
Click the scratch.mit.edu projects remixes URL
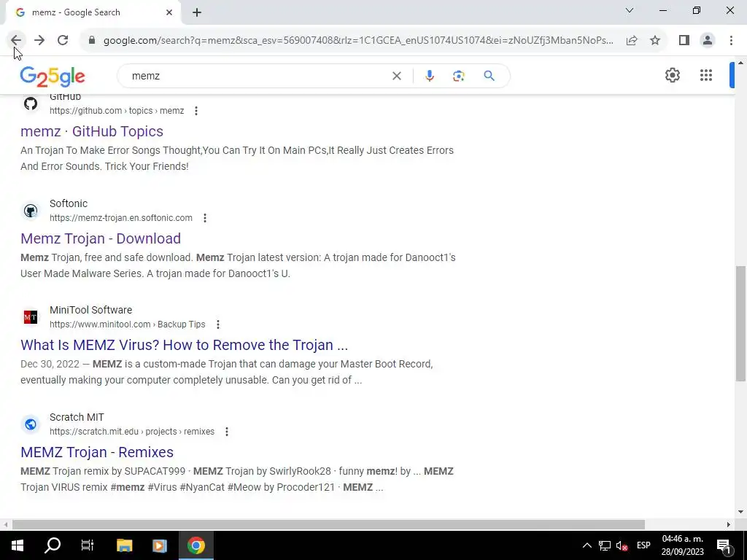tap(132, 432)
